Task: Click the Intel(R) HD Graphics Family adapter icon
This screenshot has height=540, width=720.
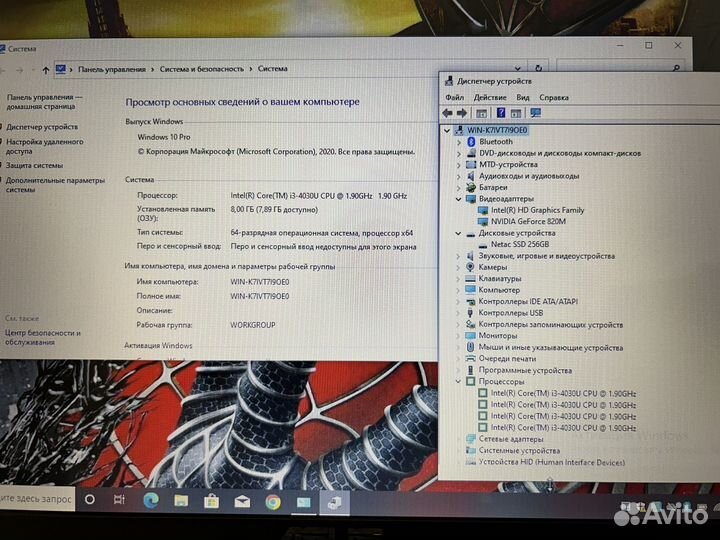Action: click(483, 210)
